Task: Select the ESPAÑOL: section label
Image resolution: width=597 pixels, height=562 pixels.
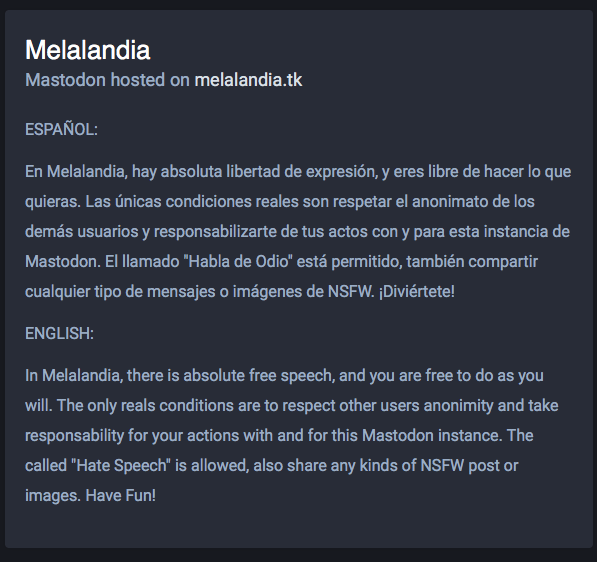Action: tap(61, 129)
